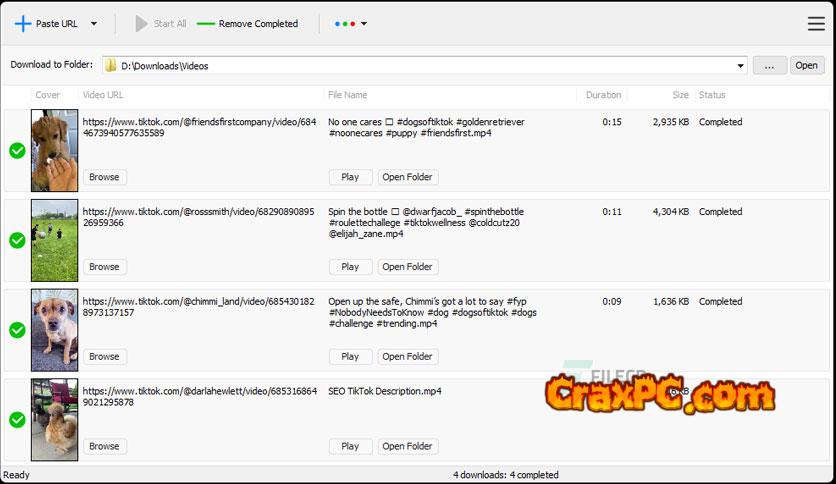Click the rosssmith TikTok URL text
This screenshot has height=484, width=836.
click(198, 217)
